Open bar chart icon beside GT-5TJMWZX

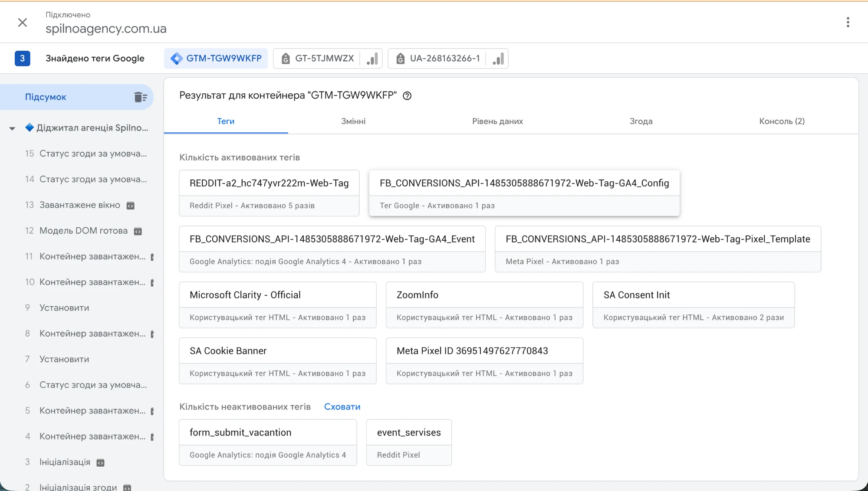[372, 59]
